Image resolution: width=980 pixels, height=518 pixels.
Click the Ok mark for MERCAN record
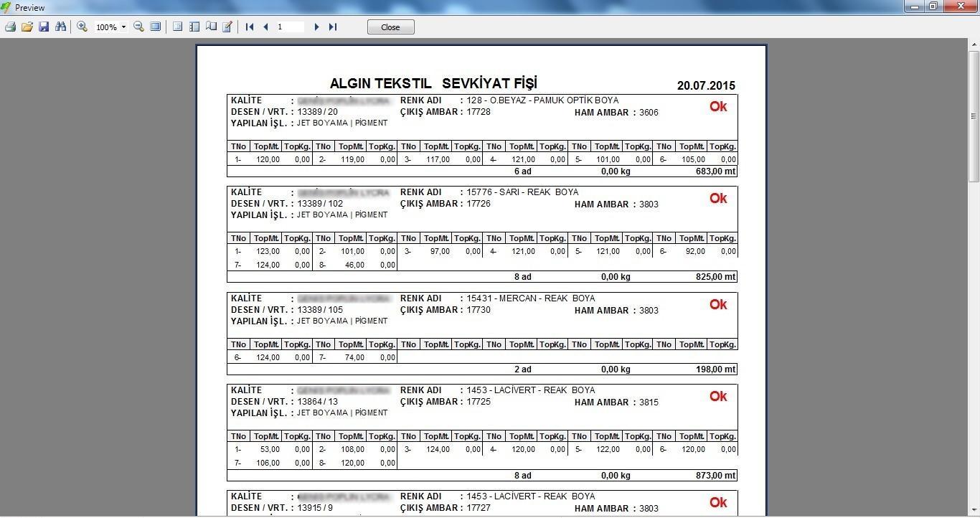pos(718,304)
